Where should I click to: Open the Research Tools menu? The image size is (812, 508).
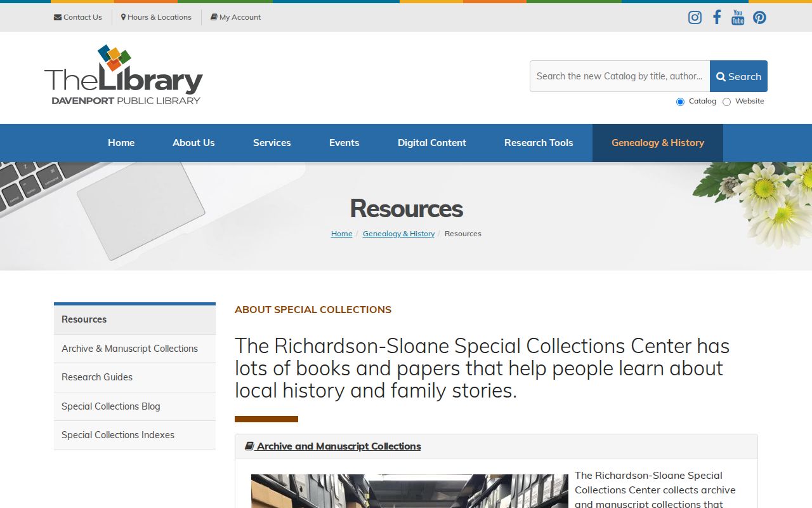(539, 143)
